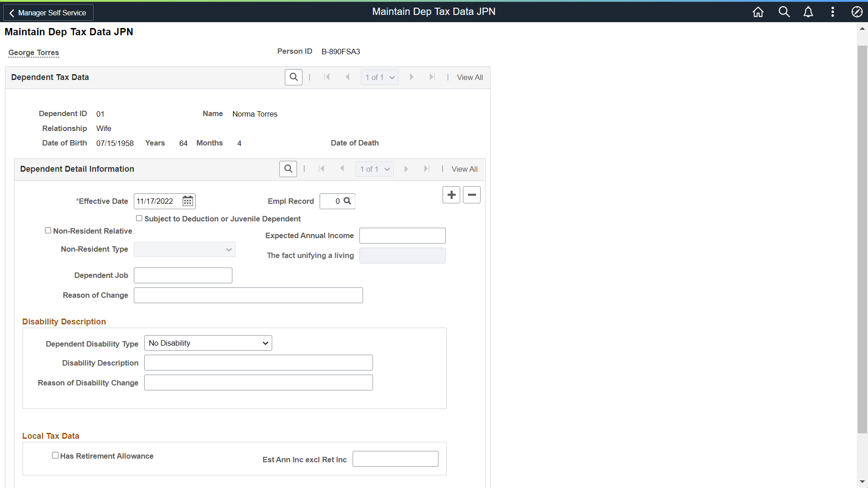
Task: Click the Expected Annual Income field
Action: pos(402,235)
